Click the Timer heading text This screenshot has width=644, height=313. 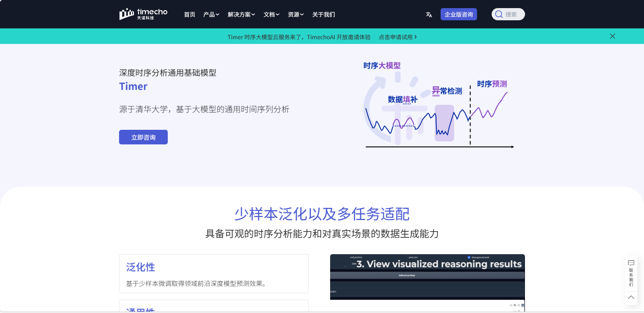pyautogui.click(x=133, y=87)
